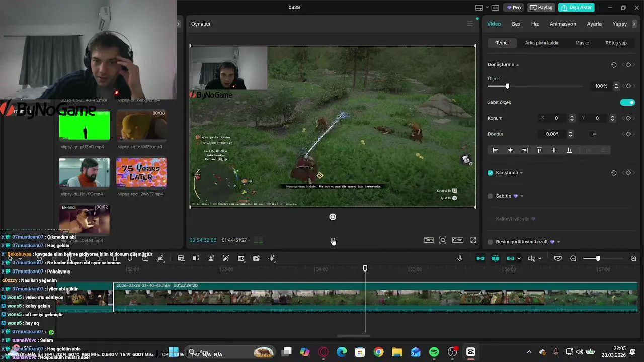Expand the Resim gürültüsünü azalt options arrow
The image size is (644, 362).
tap(558, 242)
